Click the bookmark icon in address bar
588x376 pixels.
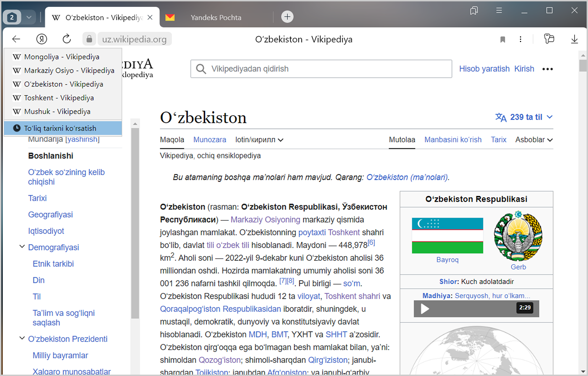(503, 39)
